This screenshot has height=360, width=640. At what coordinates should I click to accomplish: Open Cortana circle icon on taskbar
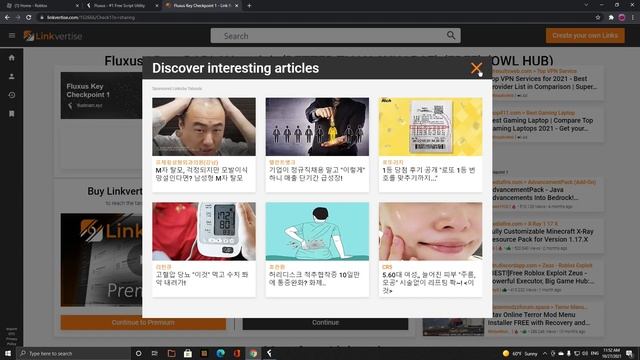138,353
